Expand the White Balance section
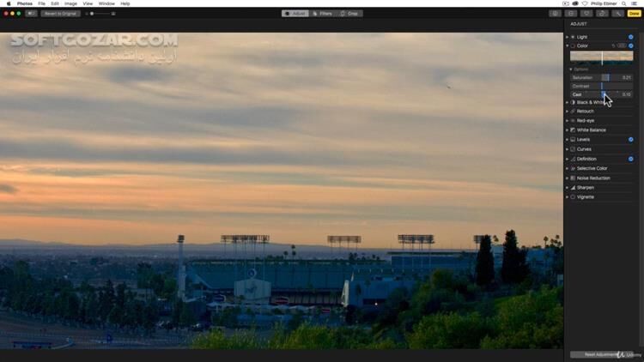Screen dimensions: 644x362 [x=567, y=130]
